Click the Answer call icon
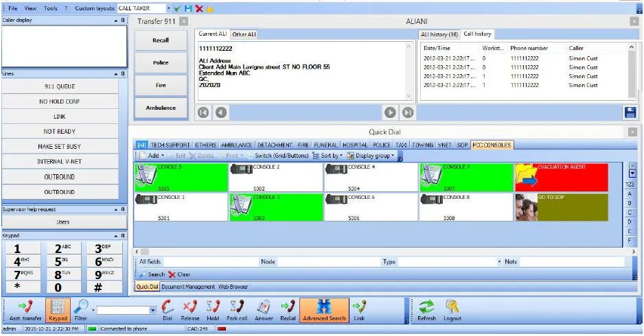This screenshot has width=644, height=336. coord(264,310)
